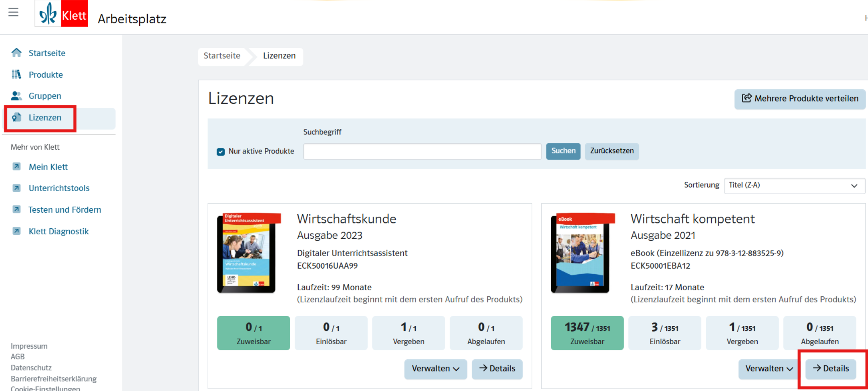Click the Wirtschaftskunde book cover thumbnail
The height and width of the screenshot is (391, 868).
pyautogui.click(x=247, y=253)
